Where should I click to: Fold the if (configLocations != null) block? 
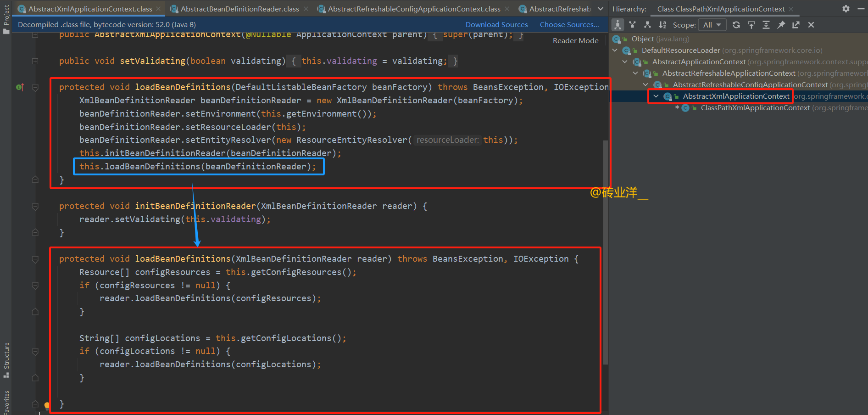point(35,351)
